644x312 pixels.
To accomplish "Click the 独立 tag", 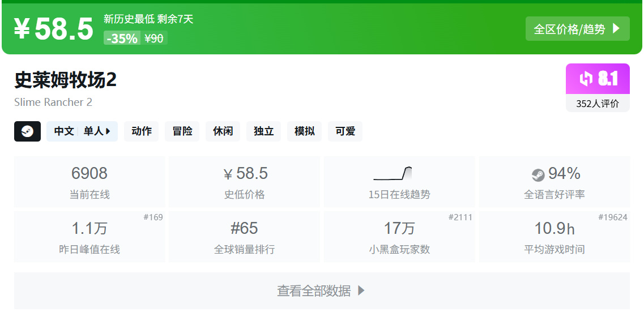I will pos(264,131).
